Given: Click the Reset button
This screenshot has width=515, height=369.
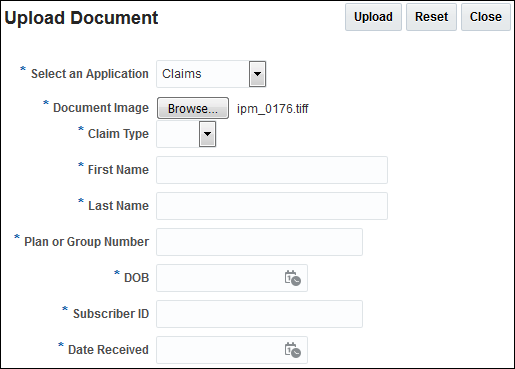Looking at the screenshot, I should (431, 17).
